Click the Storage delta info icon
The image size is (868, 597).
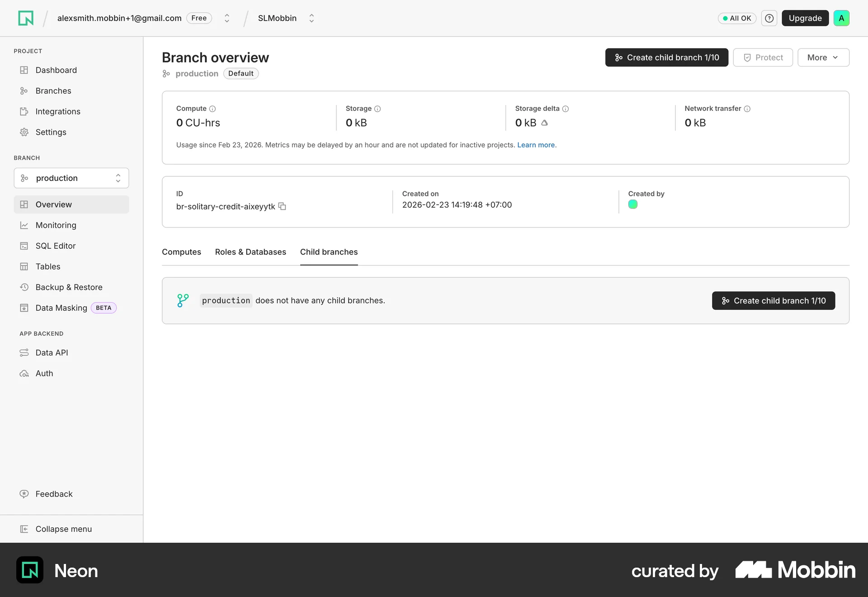(566, 109)
